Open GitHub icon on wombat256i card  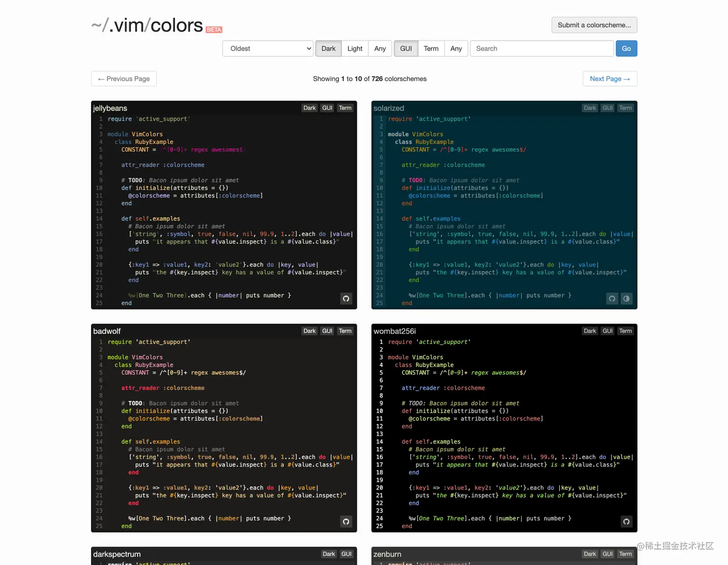pyautogui.click(x=626, y=522)
